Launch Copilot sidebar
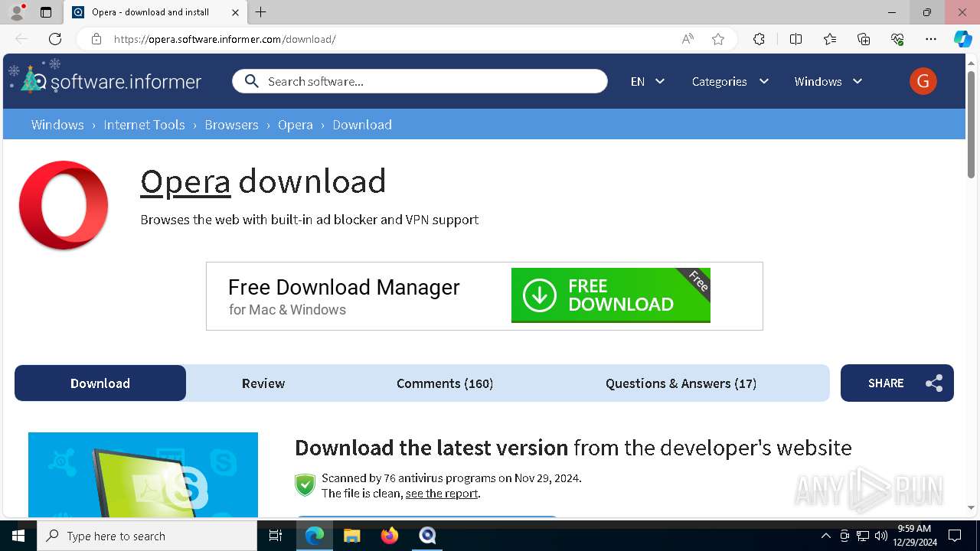The image size is (980, 551). pyautogui.click(x=962, y=39)
